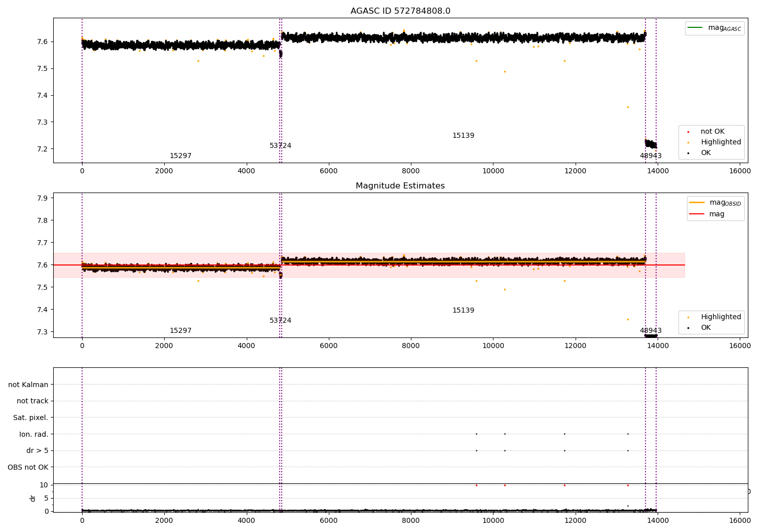760x532 pixels.
Task: Click the 'dr' y-axis label
Action: point(33,498)
